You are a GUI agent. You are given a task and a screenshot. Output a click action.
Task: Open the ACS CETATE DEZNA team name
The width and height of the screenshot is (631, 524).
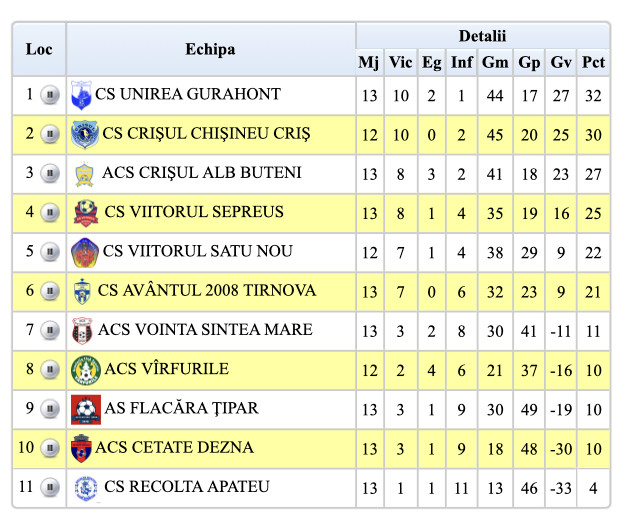(x=176, y=447)
